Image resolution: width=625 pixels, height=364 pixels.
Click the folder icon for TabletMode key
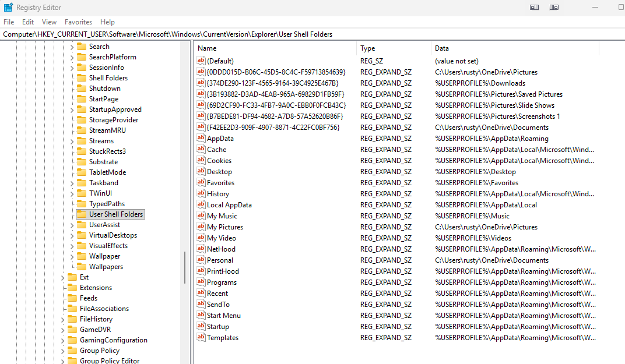coord(82,172)
